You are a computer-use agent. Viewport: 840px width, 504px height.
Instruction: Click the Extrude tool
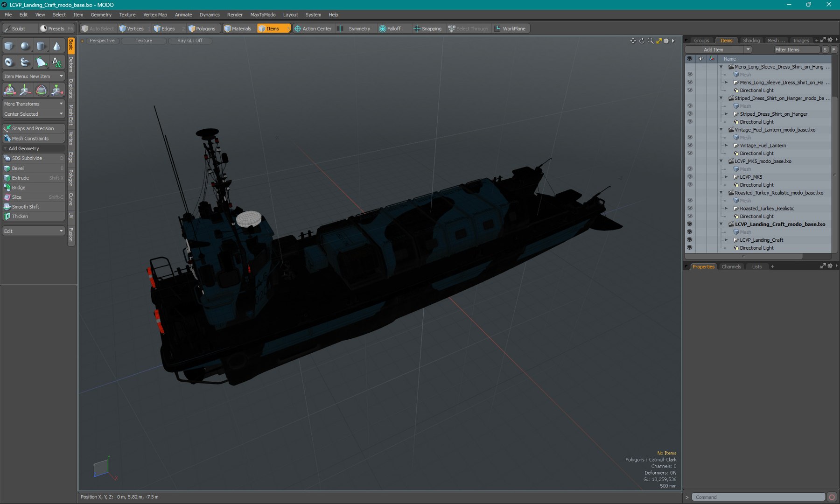click(34, 178)
